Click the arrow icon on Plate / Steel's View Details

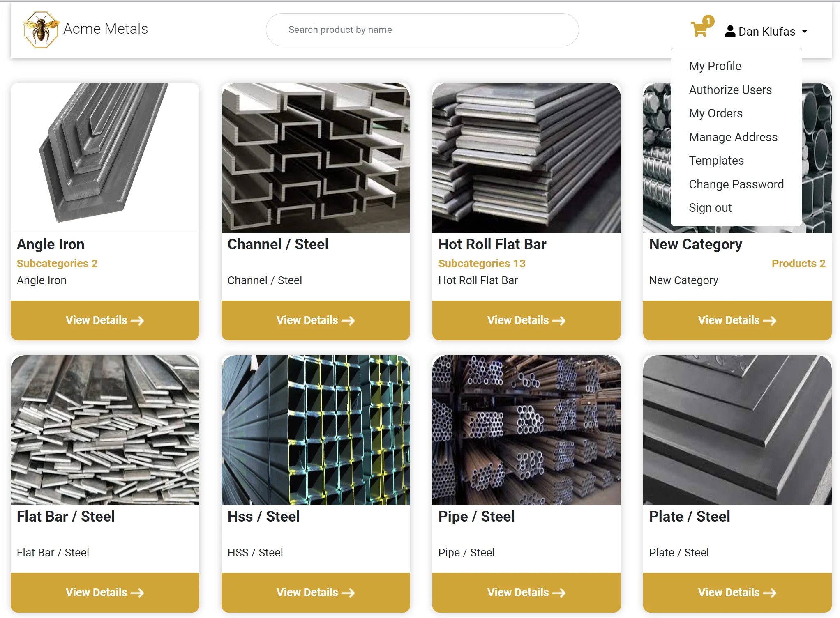point(770,593)
